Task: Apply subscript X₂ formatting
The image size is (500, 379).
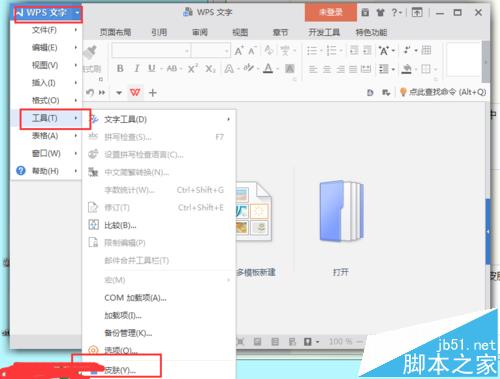Action: click(x=210, y=69)
